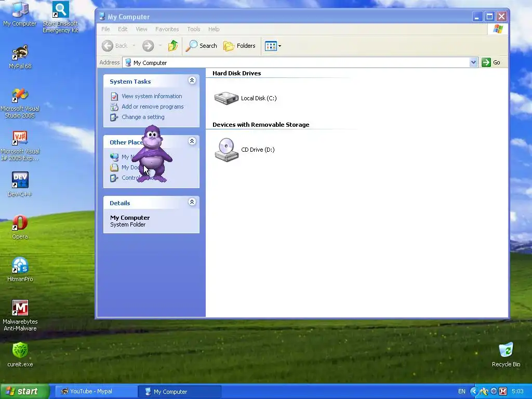The height and width of the screenshot is (399, 532).
Task: Launch HitmanPro desktop shortcut
Action: tap(20, 270)
